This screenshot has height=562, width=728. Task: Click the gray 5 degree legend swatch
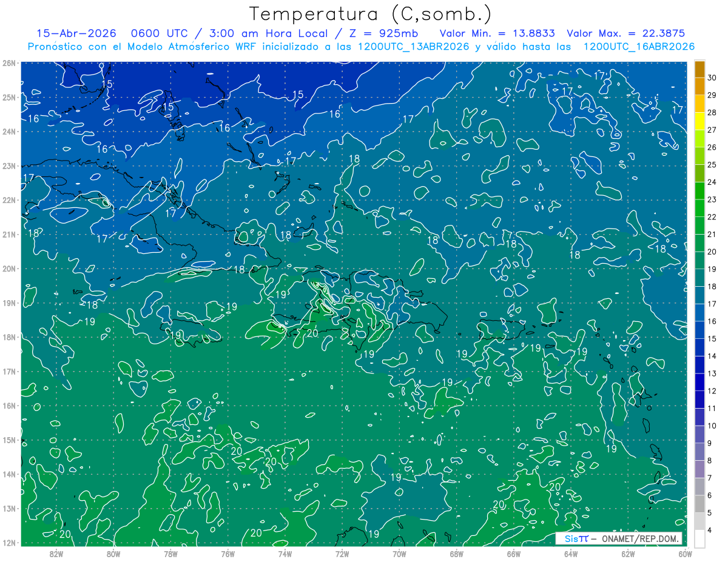pyautogui.click(x=699, y=503)
